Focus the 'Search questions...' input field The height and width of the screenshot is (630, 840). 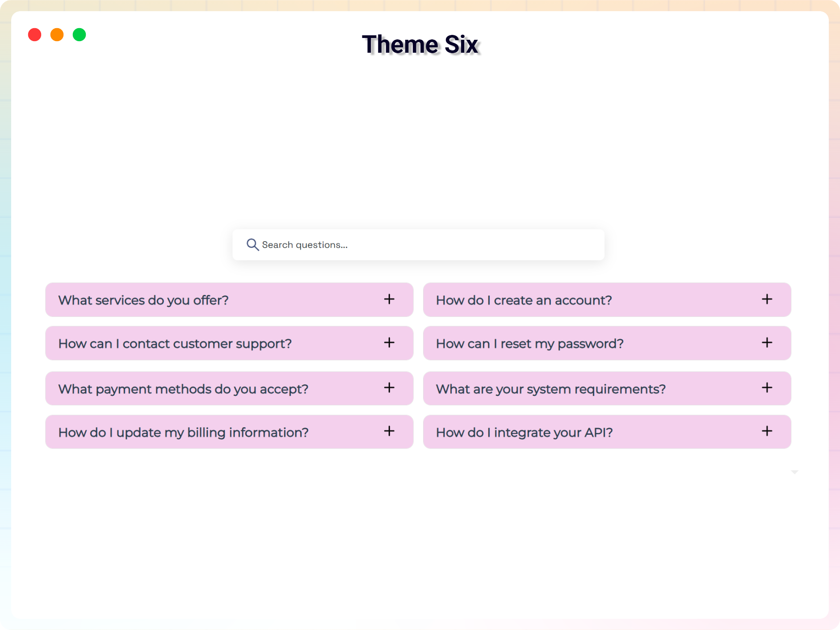[424, 245]
